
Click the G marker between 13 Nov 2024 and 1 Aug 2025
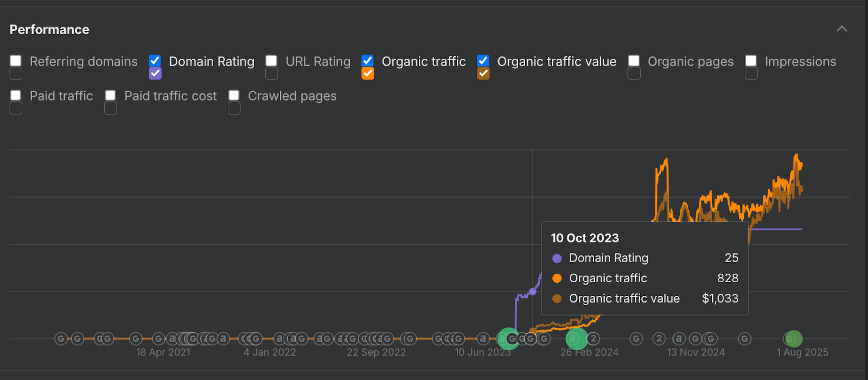pyautogui.click(x=745, y=339)
